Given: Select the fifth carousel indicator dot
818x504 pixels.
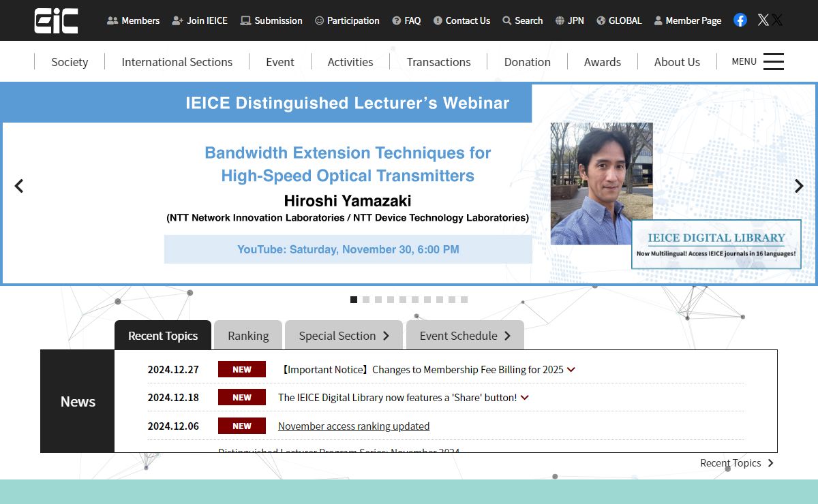Looking at the screenshot, I should click(403, 300).
